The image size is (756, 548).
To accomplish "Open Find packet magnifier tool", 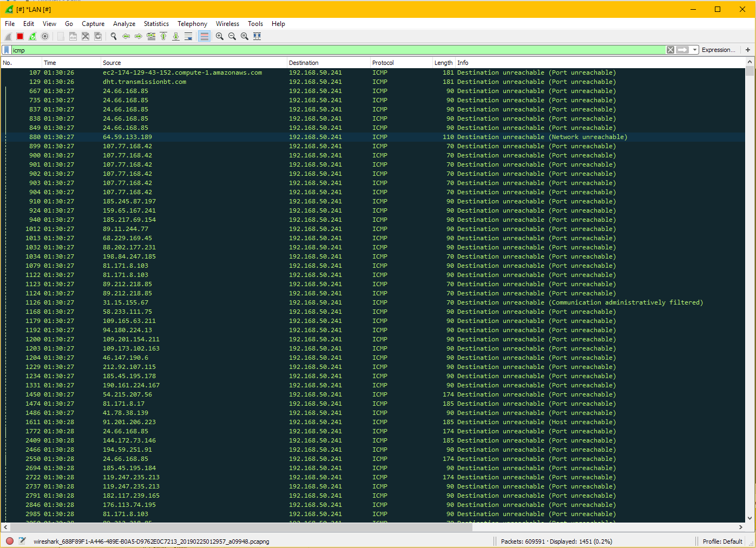I will click(x=114, y=36).
